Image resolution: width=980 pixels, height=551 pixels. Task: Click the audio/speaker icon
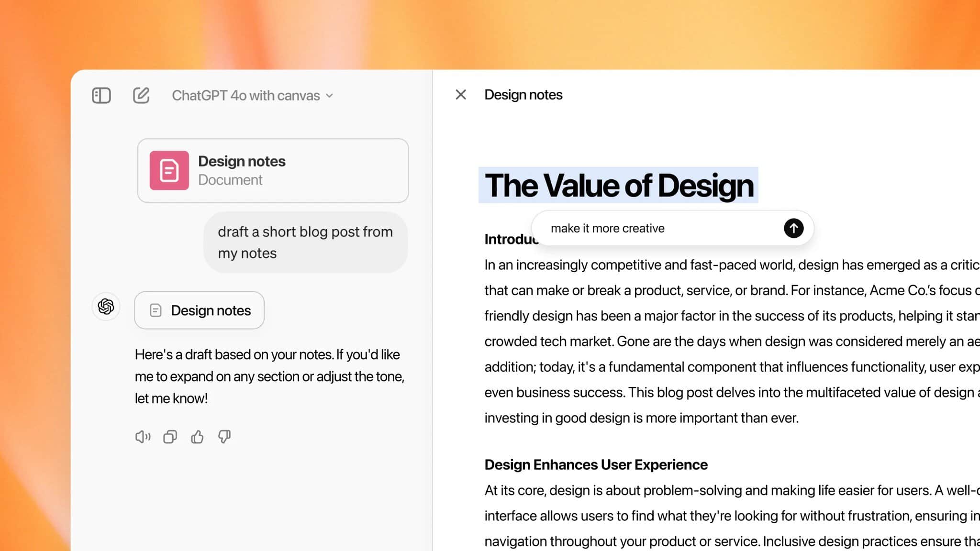[142, 437]
